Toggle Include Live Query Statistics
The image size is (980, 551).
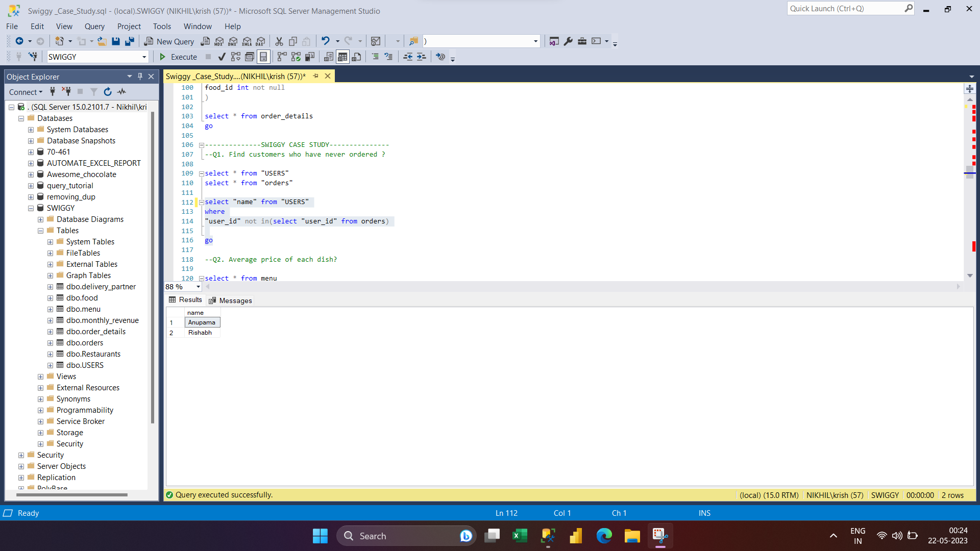(x=296, y=57)
